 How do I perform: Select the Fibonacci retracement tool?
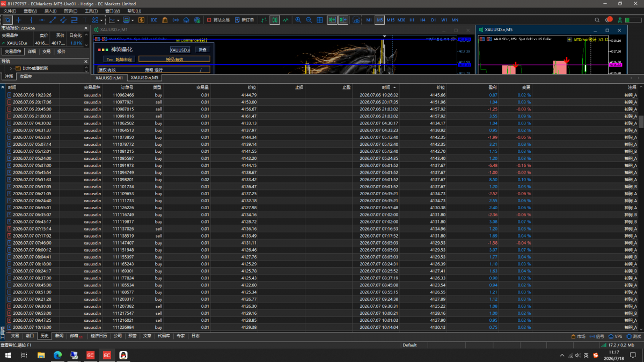pos(74,20)
